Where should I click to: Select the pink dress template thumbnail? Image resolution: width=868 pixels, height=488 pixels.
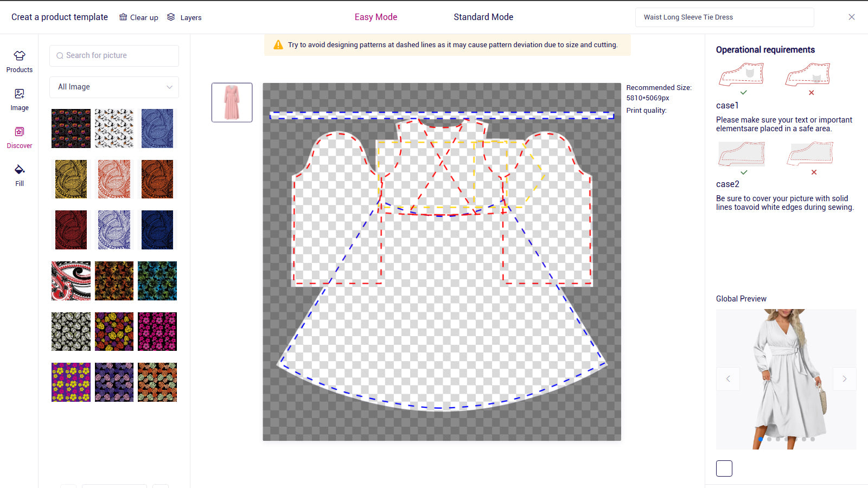[x=232, y=102]
